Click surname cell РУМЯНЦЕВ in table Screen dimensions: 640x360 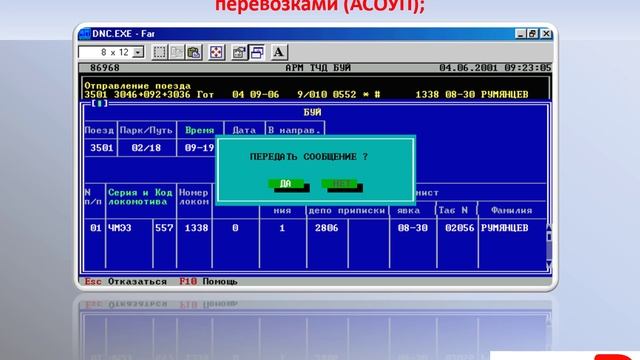pyautogui.click(x=504, y=228)
